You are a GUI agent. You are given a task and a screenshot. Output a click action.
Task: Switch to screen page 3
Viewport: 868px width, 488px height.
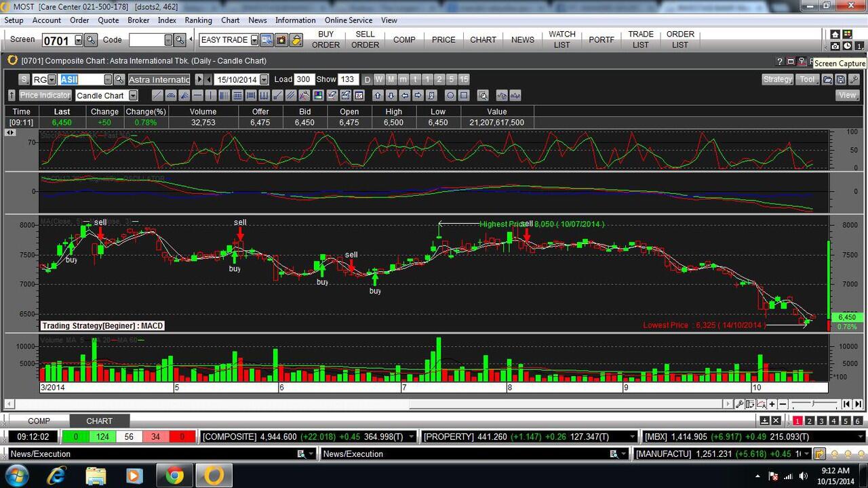[821, 421]
